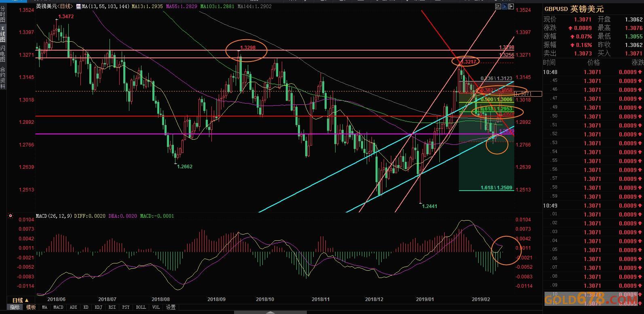Select the 指标 bottom tab

pos(15,308)
